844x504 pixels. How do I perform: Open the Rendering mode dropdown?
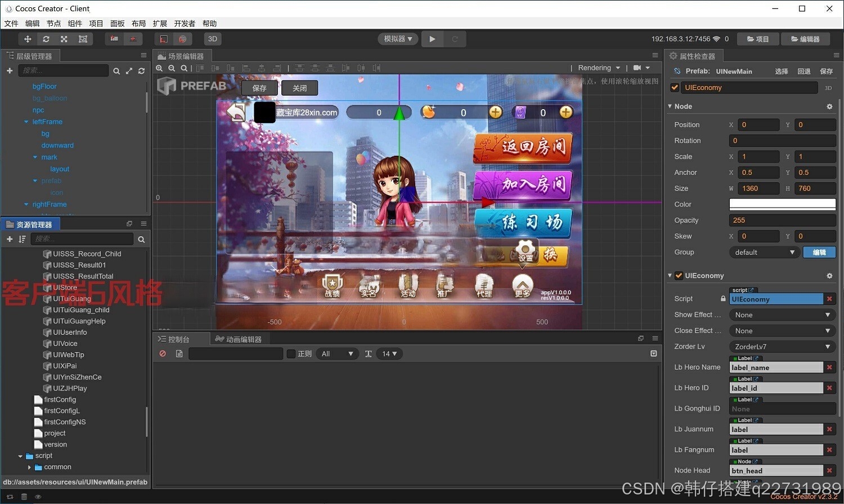599,68
